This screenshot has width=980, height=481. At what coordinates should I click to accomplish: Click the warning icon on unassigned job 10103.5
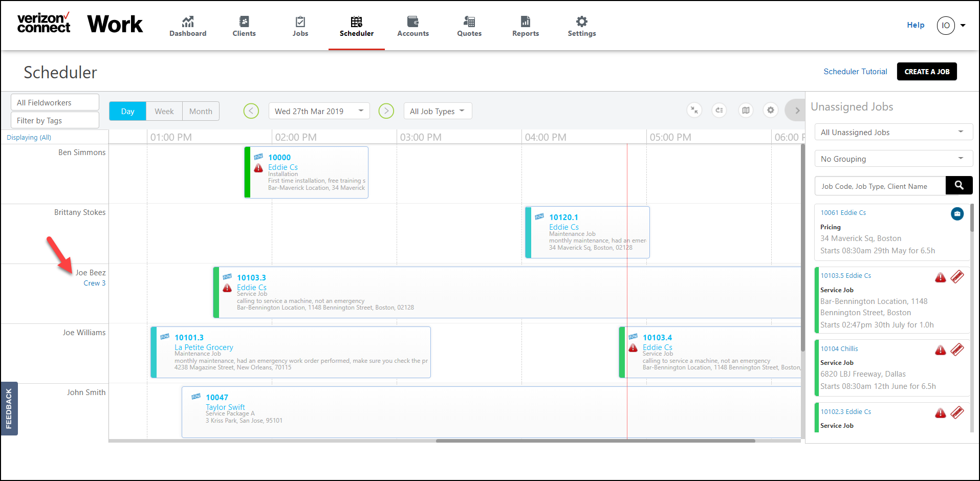pyautogui.click(x=941, y=277)
